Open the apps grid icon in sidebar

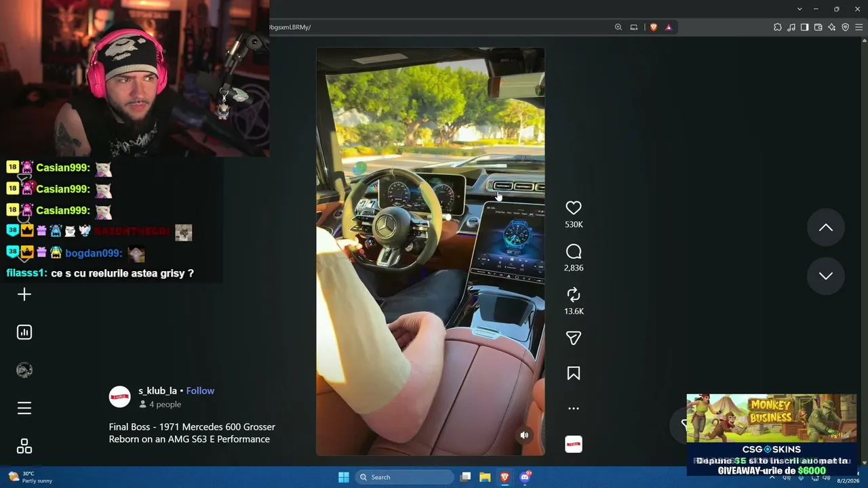click(24, 446)
